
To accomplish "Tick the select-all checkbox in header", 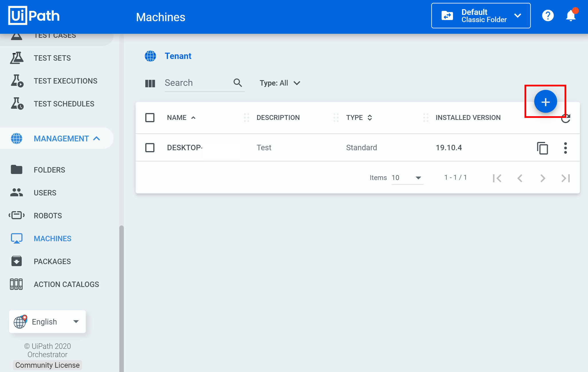I will coord(150,118).
